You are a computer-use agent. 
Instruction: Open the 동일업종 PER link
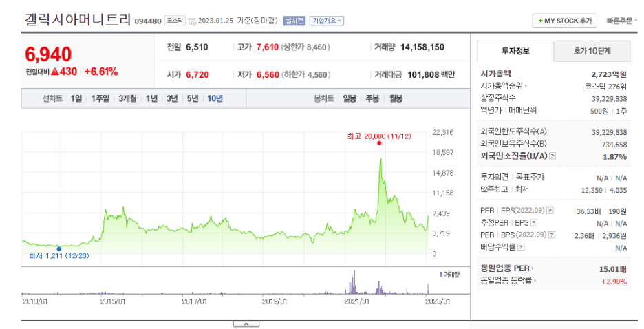click(x=507, y=268)
